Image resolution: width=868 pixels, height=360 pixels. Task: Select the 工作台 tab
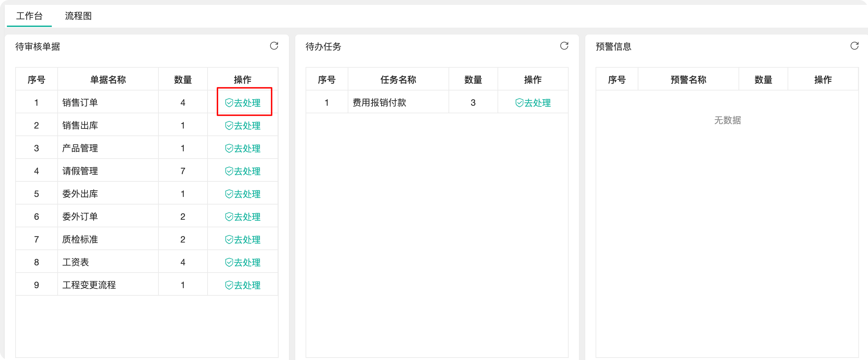coord(29,16)
